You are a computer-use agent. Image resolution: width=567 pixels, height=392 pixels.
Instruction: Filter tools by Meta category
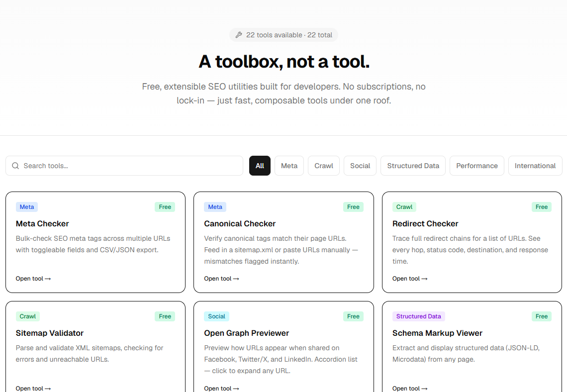click(289, 166)
